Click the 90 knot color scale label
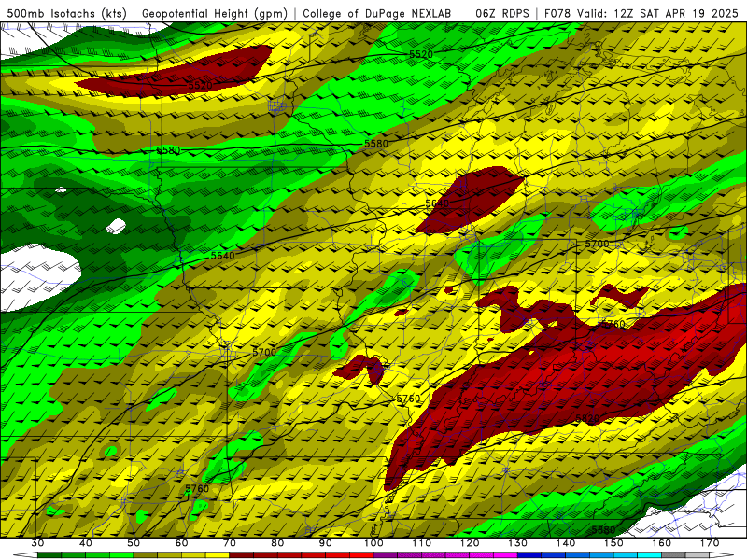The height and width of the screenshot is (560, 747). [325, 543]
